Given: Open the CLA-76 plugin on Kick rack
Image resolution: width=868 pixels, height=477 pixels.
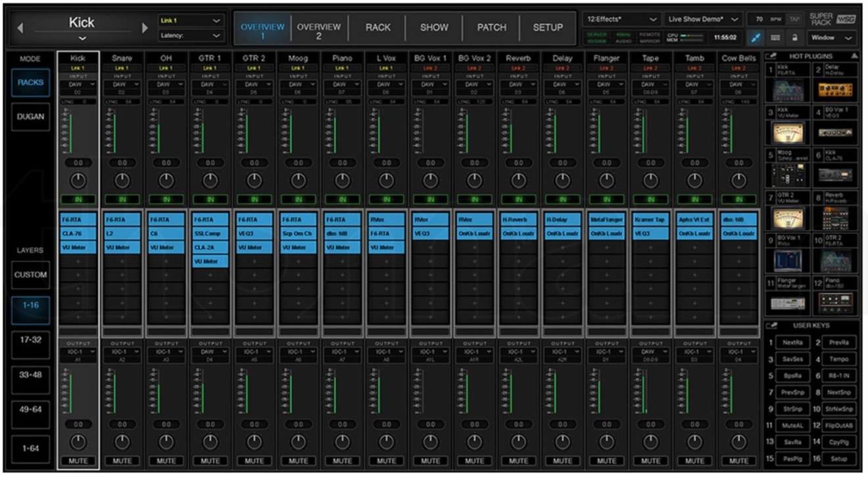Looking at the screenshot, I should coord(78,233).
